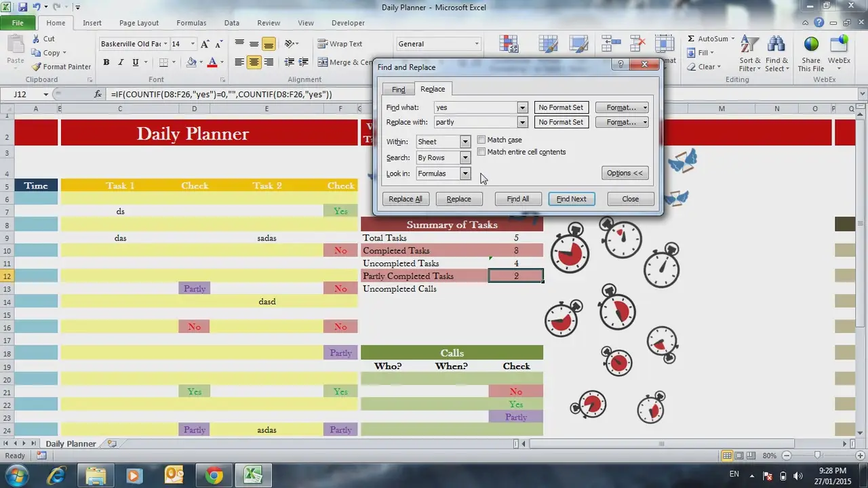This screenshot has width=868, height=488.
Task: Apply middle vertical alignment
Action: click(x=254, y=44)
